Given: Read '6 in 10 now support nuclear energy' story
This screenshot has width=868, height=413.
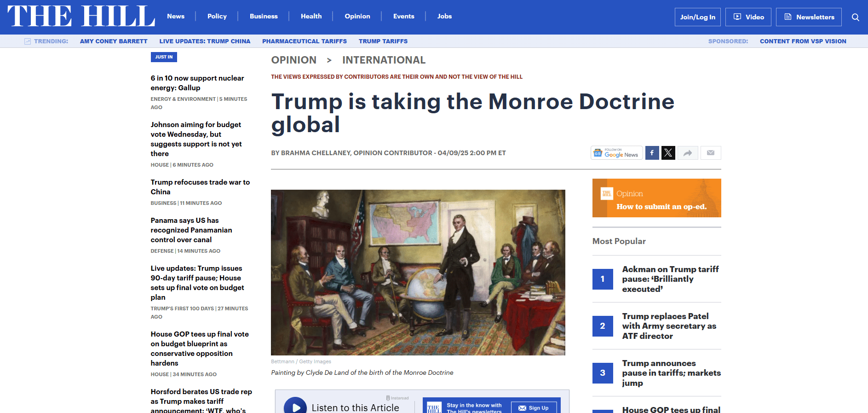Looking at the screenshot, I should [x=197, y=83].
